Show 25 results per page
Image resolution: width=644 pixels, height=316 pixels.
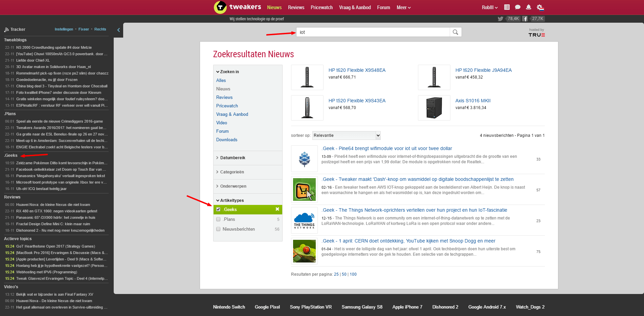tap(336, 274)
